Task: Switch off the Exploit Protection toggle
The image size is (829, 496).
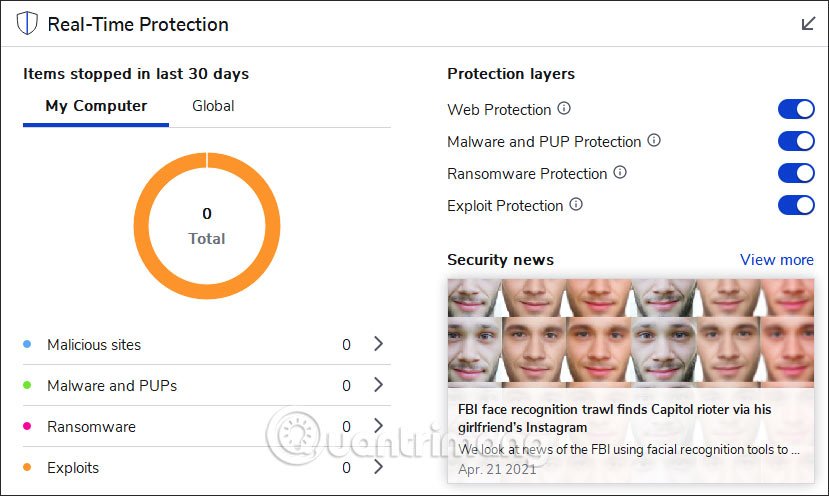Action: (x=796, y=205)
